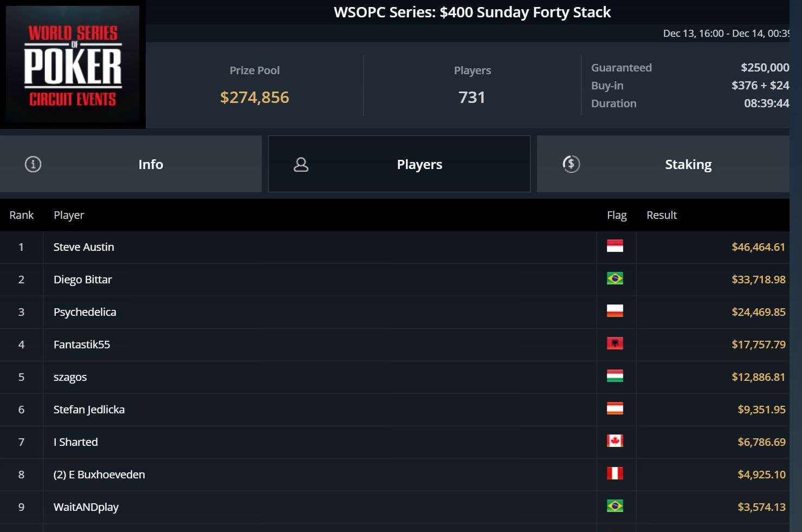Image resolution: width=802 pixels, height=532 pixels.
Task: Click player name Psychedelica
Action: click(x=85, y=312)
